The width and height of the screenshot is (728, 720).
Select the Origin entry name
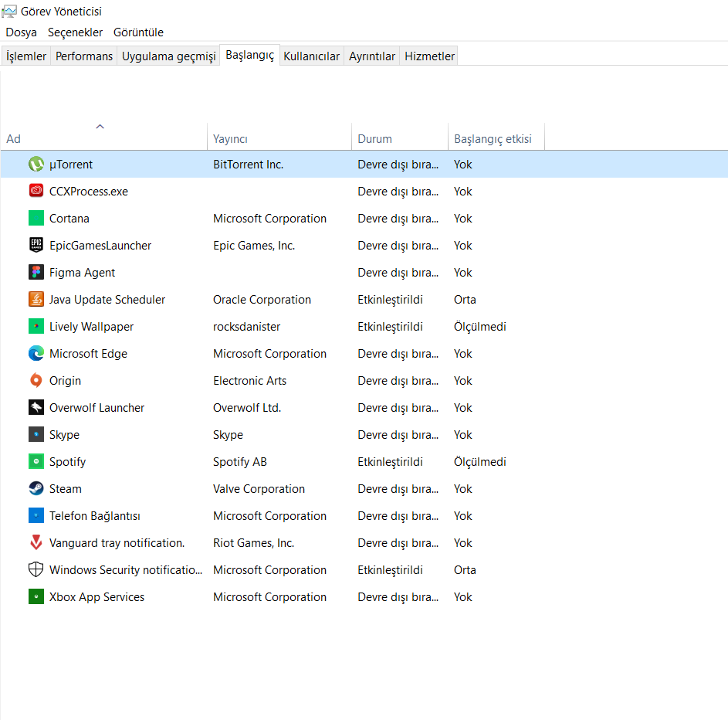coord(65,381)
